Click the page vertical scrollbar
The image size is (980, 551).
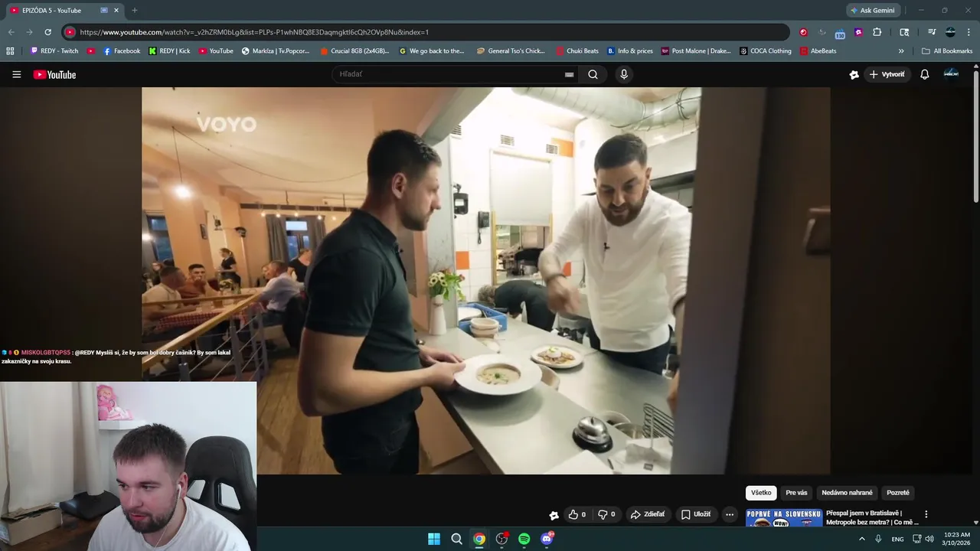click(975, 138)
